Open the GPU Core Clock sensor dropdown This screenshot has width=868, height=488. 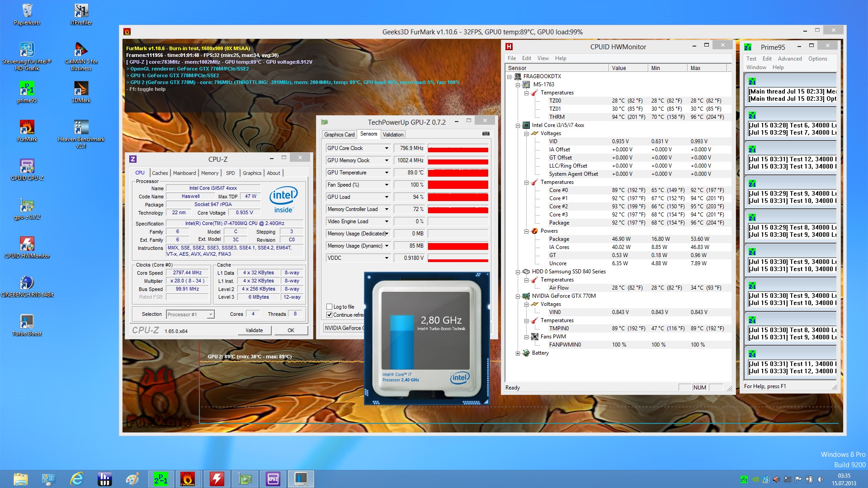(x=387, y=148)
